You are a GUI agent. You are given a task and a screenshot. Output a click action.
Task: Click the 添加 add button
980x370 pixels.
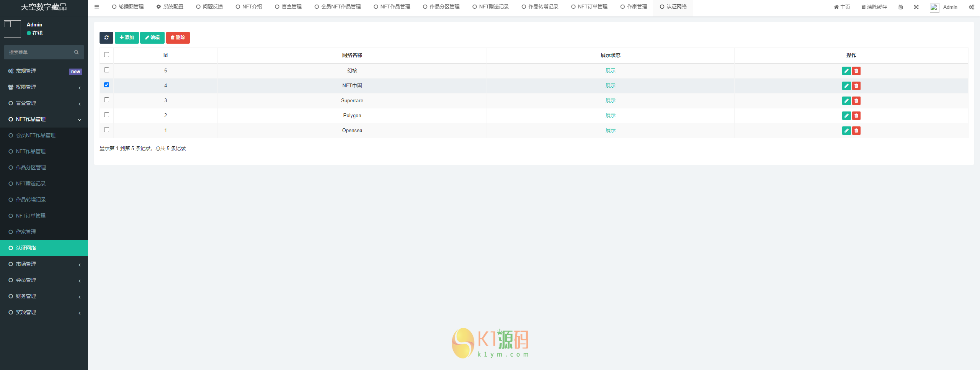coord(127,38)
